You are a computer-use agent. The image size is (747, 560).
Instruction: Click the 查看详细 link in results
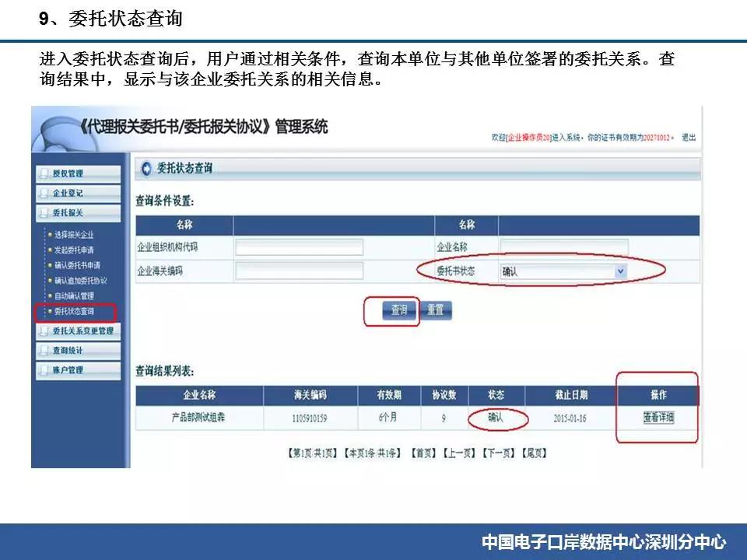[658, 418]
